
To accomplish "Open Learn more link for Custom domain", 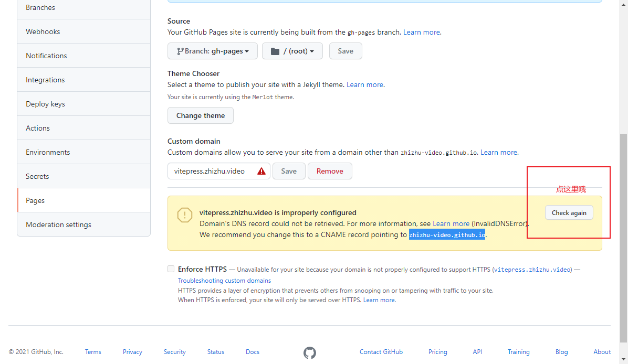I will tap(499, 153).
